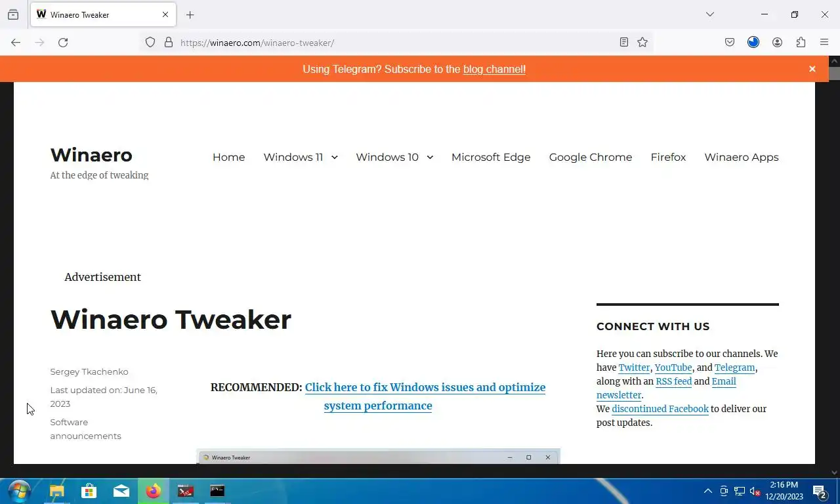This screenshot has height=504, width=840.
Task: Open Software announcements category link
Action: coord(85,429)
